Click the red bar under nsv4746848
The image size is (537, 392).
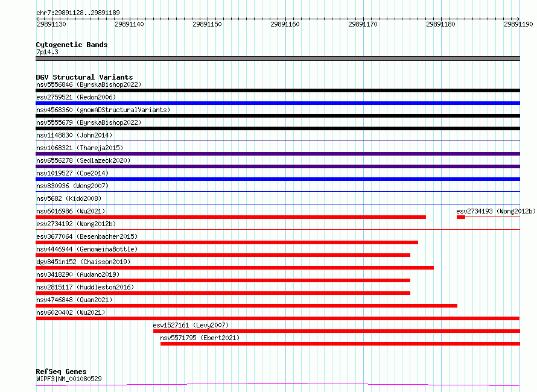click(246, 306)
